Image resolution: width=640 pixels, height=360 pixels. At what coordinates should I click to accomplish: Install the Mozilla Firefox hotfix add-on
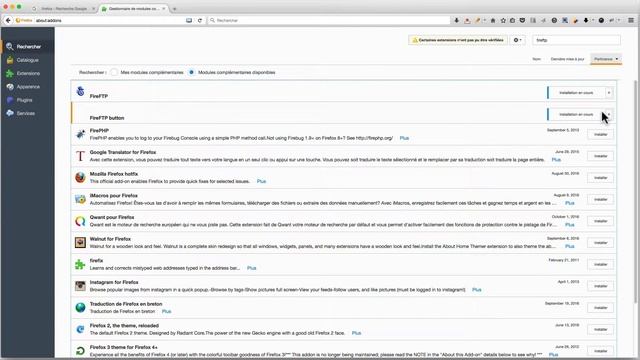[x=600, y=178]
